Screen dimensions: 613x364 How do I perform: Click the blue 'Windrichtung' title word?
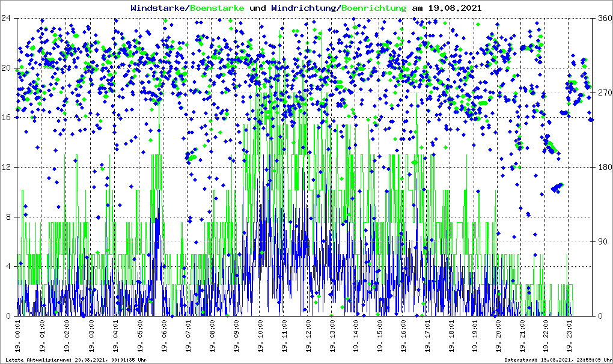tap(304, 8)
